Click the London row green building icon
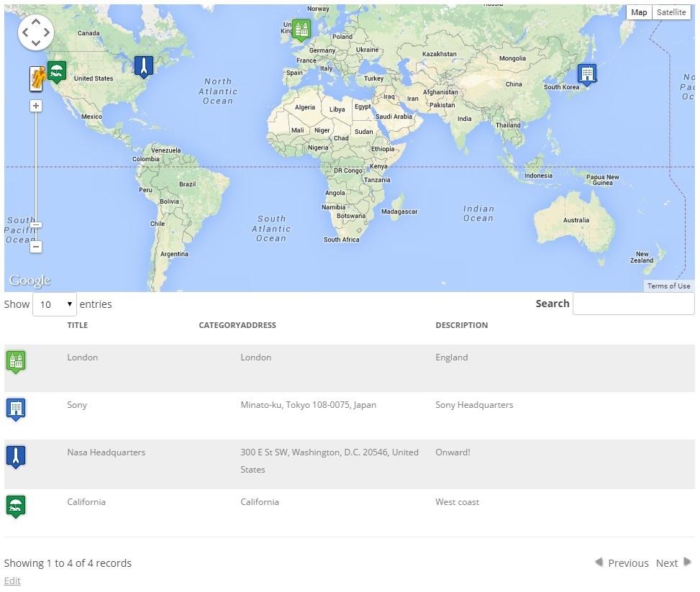Image resolution: width=700 pixels, height=592 pixels. (16, 361)
